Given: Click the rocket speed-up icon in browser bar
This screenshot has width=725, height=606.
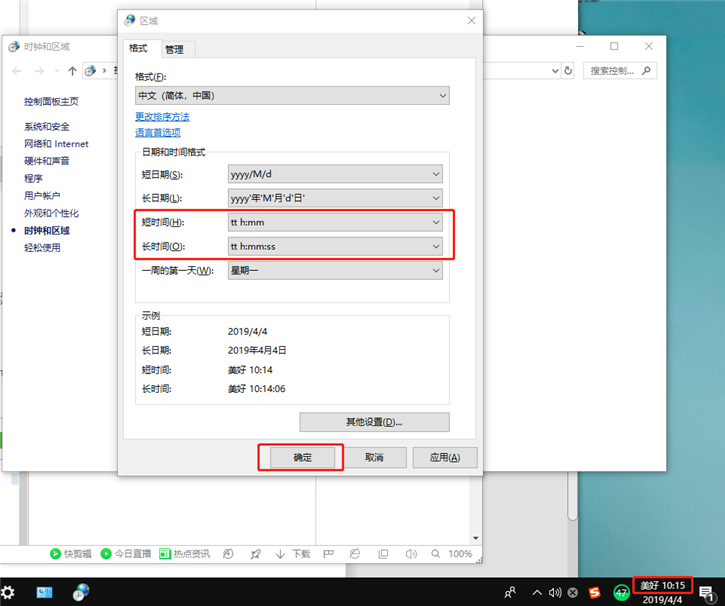Looking at the screenshot, I should point(255,554).
